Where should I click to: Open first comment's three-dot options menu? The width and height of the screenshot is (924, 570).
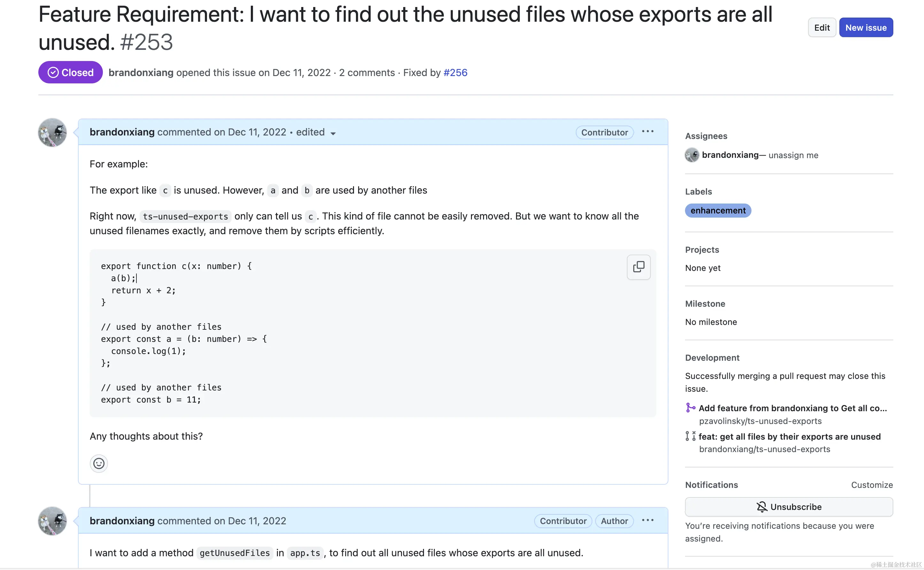pos(647,132)
